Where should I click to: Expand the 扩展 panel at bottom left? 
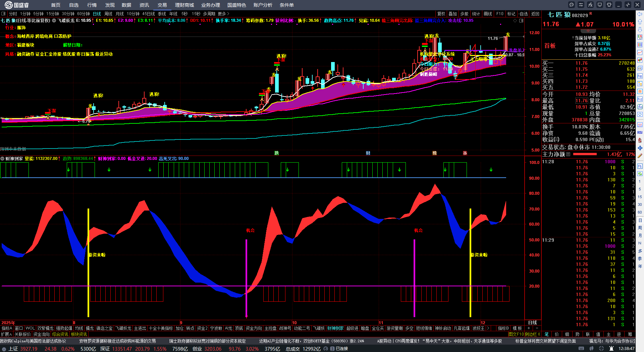pos(6,334)
